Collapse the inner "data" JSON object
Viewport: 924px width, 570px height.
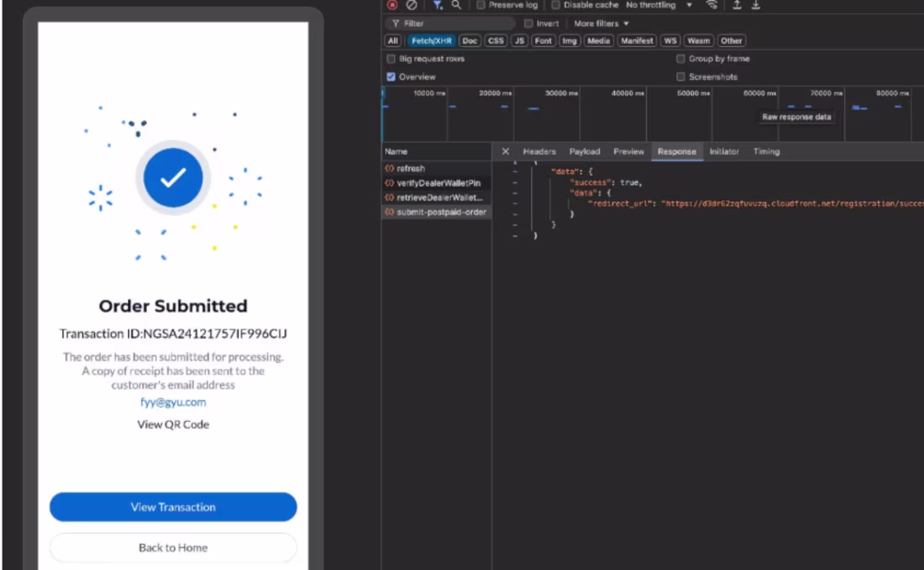(x=515, y=193)
